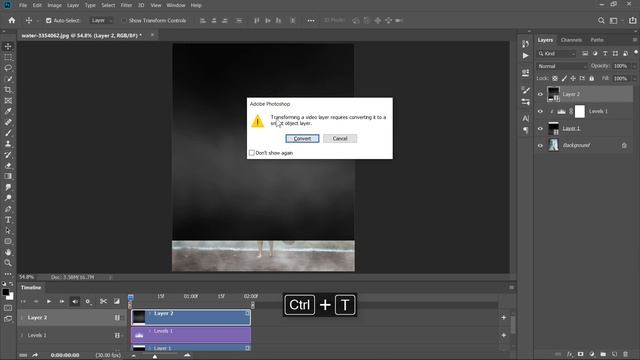This screenshot has height=360, width=640.
Task: Switch to the Channels tab
Action: click(x=571, y=40)
